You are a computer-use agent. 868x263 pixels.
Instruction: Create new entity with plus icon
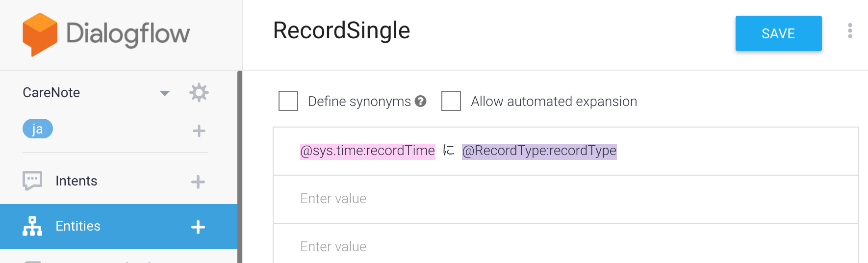click(198, 227)
